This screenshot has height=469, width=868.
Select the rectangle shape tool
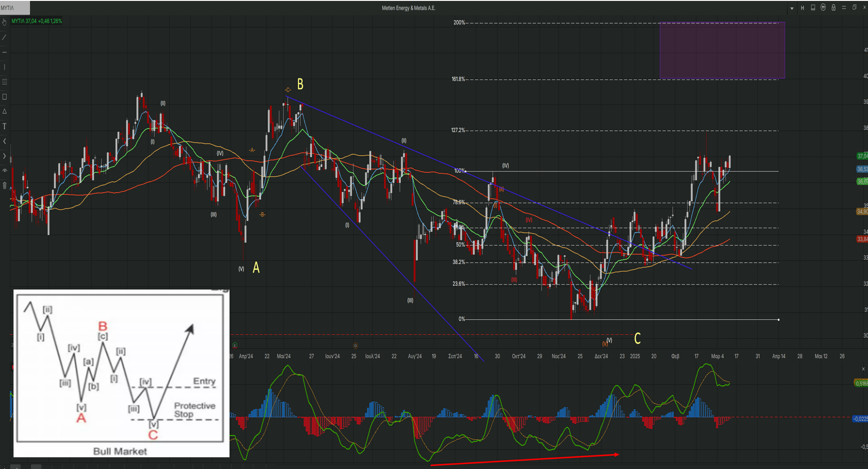click(x=4, y=97)
